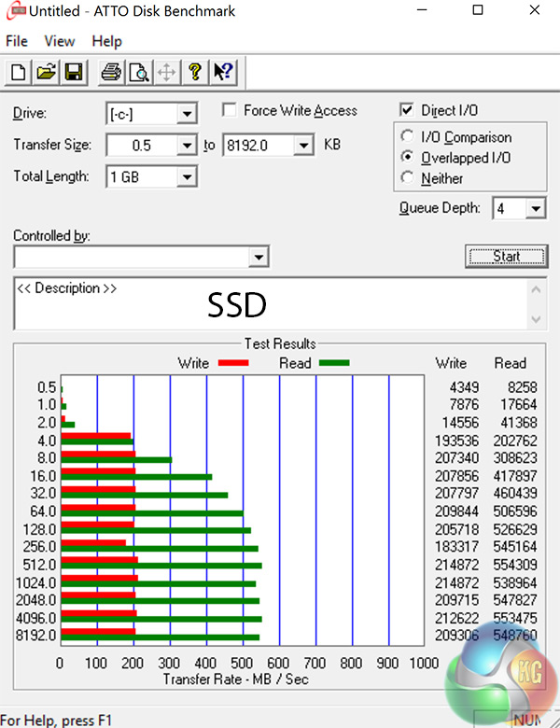560x728 pixels.
Task: Close the ATTO Disk Benchmark window
Action: (x=535, y=9)
